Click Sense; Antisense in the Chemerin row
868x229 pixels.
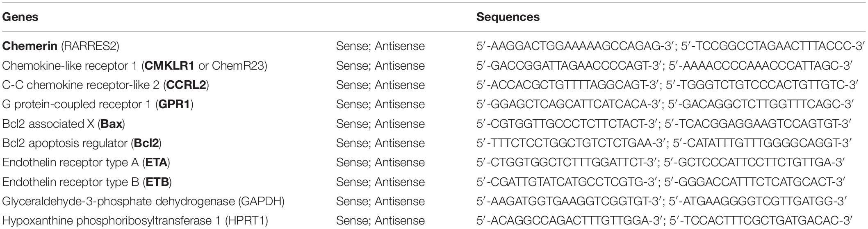[380, 46]
